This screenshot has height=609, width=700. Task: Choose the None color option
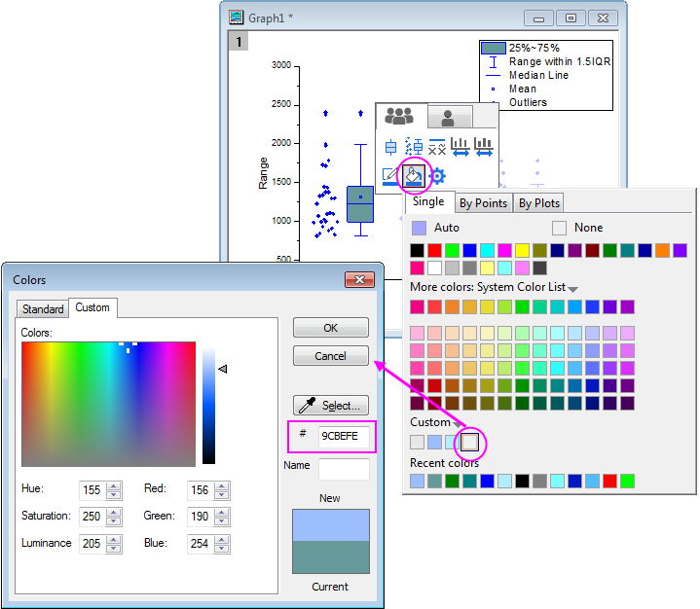(560, 228)
